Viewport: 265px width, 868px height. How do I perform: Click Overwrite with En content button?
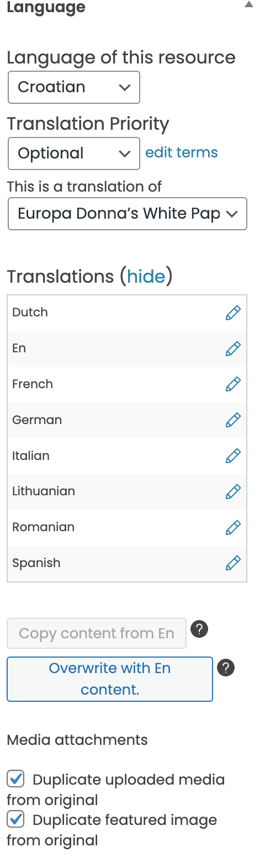pos(110,679)
